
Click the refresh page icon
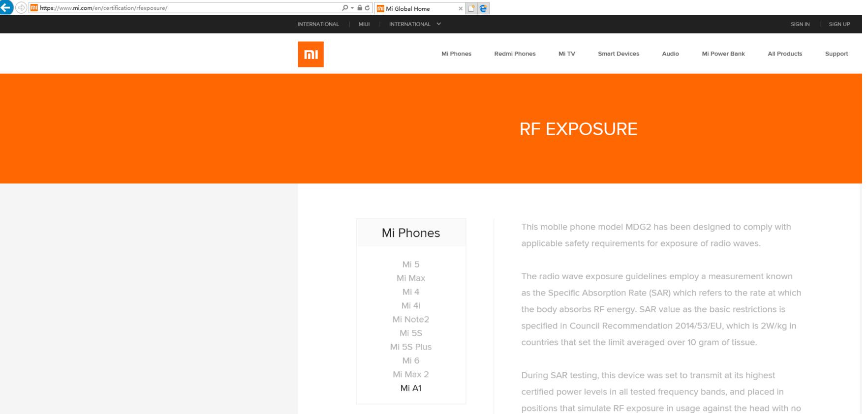click(367, 8)
